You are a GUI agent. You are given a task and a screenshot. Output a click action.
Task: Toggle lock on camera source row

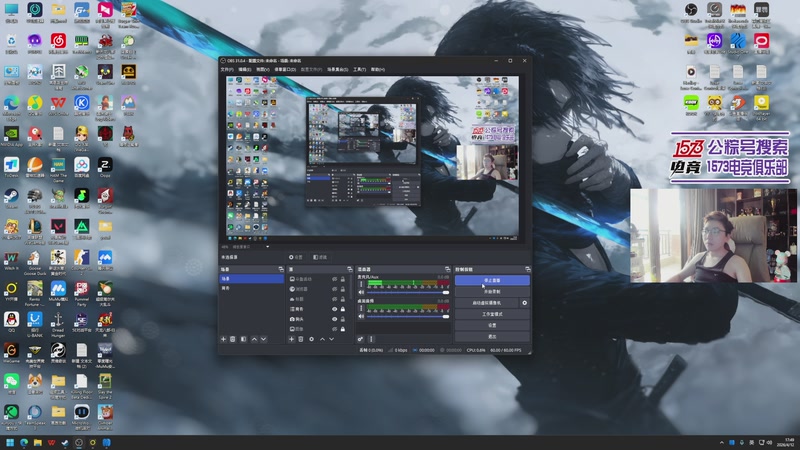343,319
